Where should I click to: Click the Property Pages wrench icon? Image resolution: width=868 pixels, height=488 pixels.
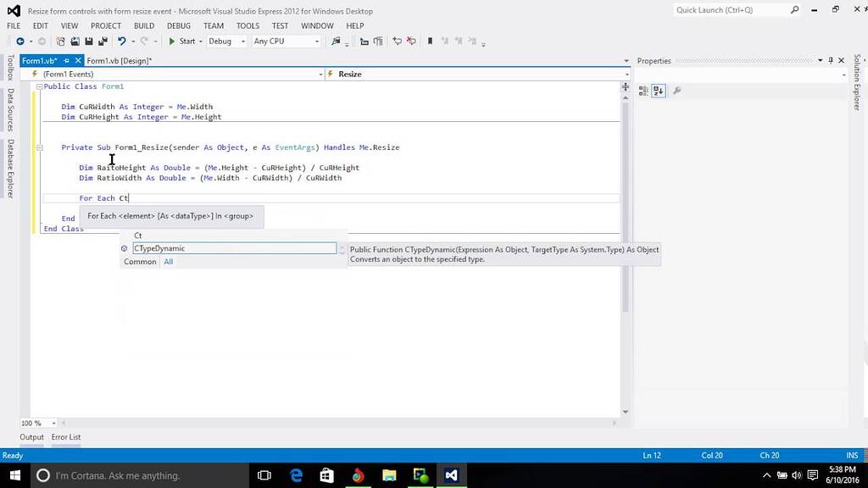point(677,90)
